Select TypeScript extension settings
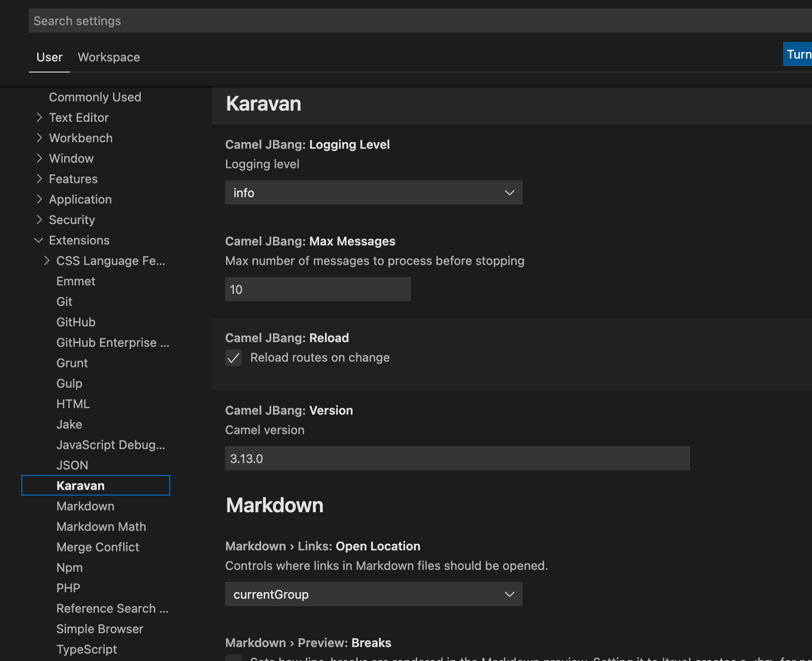The height and width of the screenshot is (661, 812). [87, 649]
